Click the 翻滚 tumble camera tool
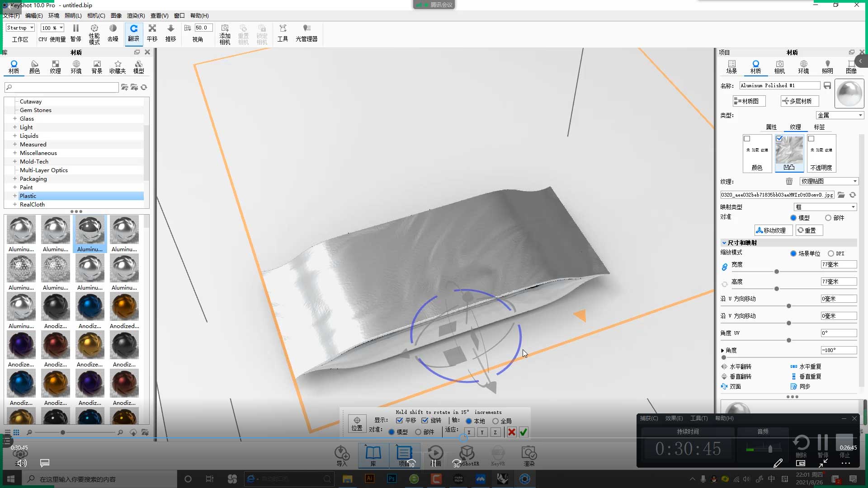 coord(133,33)
